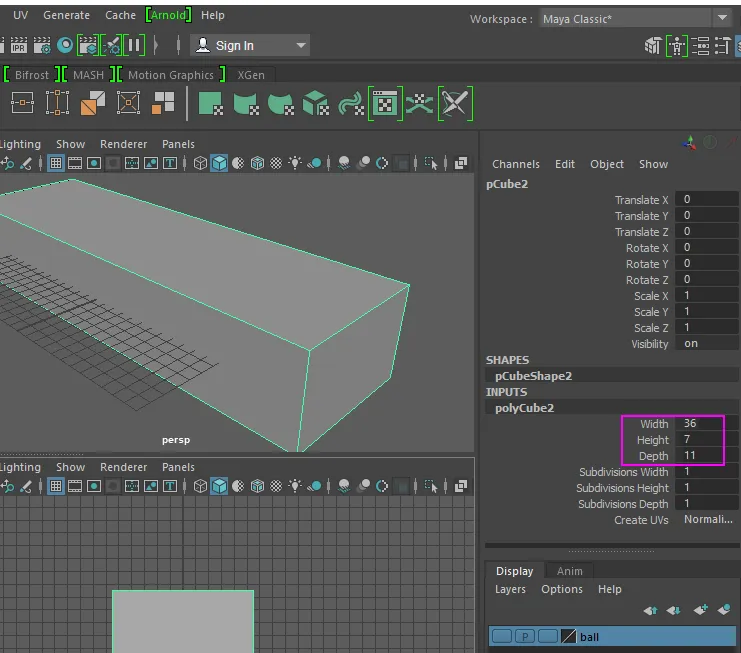Click the square with orange diagonals shelf icon

pos(128,103)
